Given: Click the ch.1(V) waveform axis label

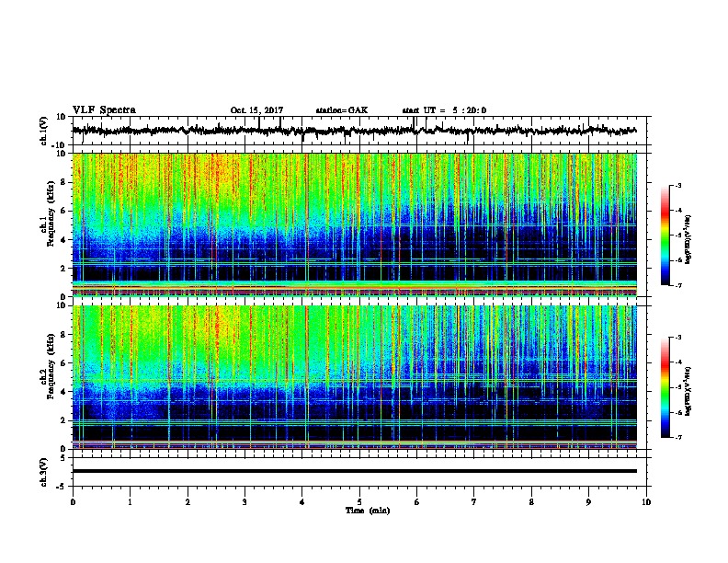Looking at the screenshot, I should point(44,131).
